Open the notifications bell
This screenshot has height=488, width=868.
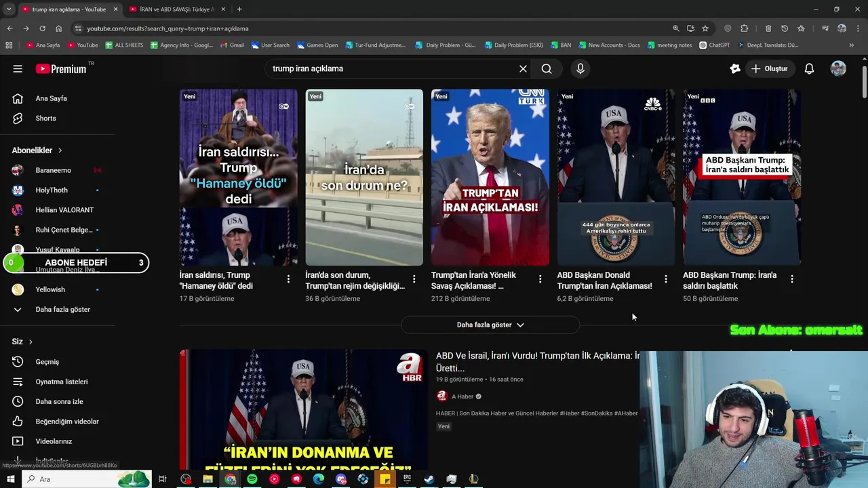click(809, 68)
